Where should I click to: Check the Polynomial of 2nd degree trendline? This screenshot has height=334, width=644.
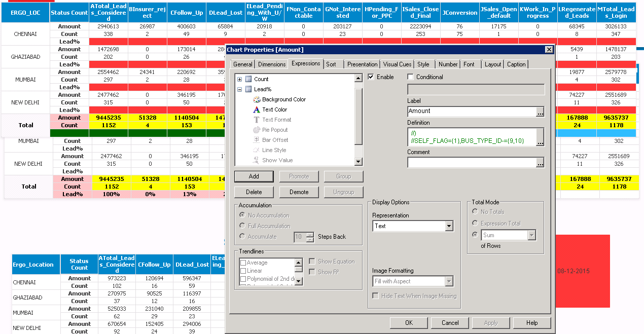243,279
